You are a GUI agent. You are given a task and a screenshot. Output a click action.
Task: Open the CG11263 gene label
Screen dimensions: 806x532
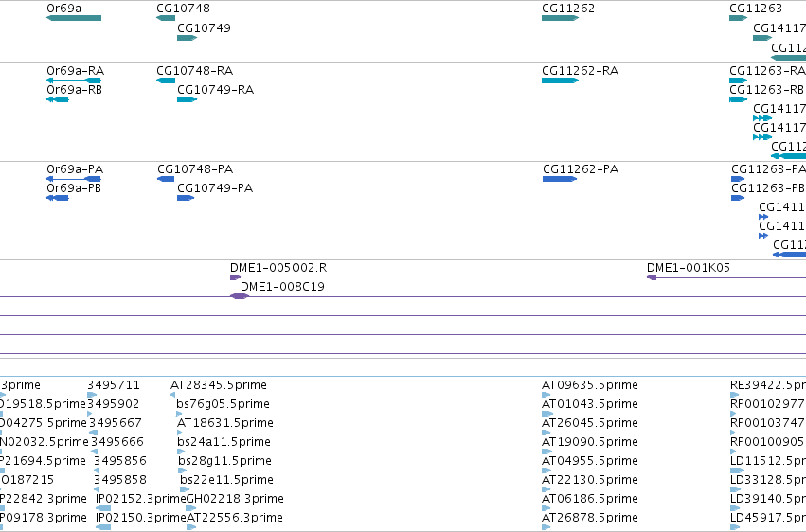click(x=756, y=9)
